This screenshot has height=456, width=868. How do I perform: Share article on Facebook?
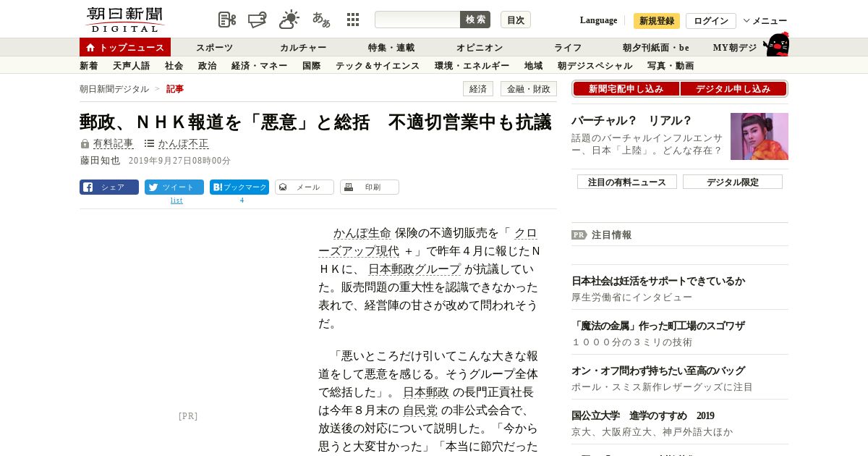[x=109, y=187]
